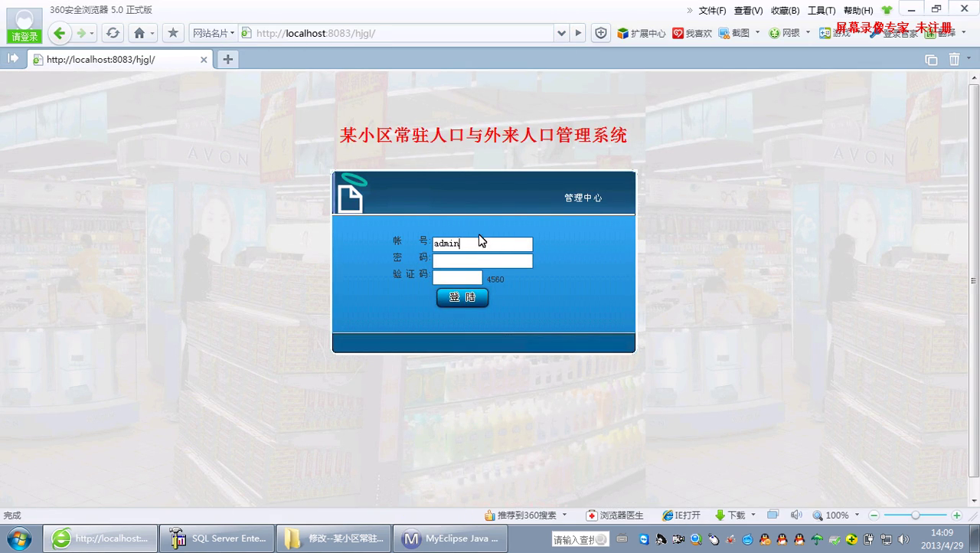Switch to SQL Server Enterprise taskbar item
980x553 pixels.
pos(217,538)
